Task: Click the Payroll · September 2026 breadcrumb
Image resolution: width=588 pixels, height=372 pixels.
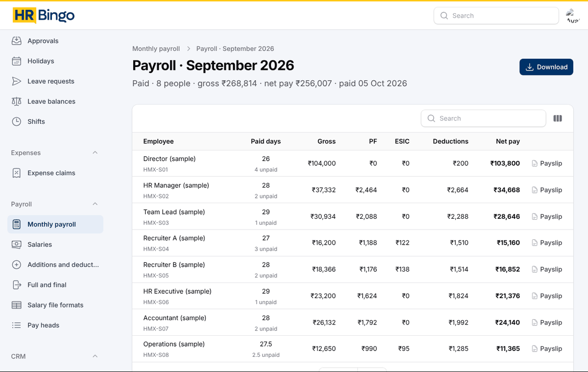Action: tap(235, 48)
